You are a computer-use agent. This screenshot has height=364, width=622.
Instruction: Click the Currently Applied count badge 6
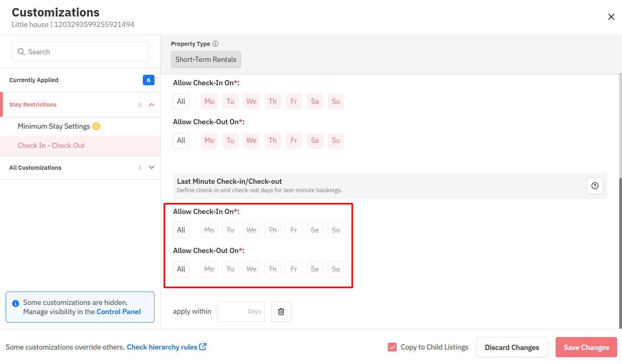[148, 80]
